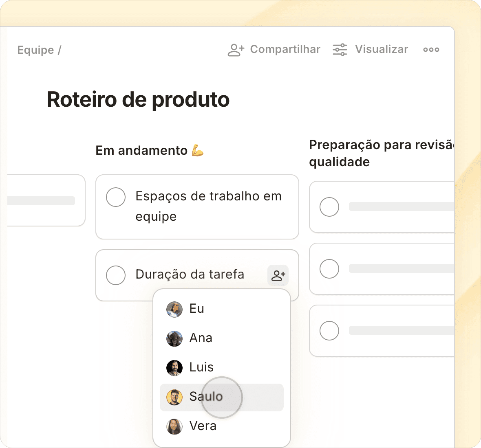The height and width of the screenshot is (448, 481).
Task: Toggle first task circle in Preparação column
Action: click(329, 207)
